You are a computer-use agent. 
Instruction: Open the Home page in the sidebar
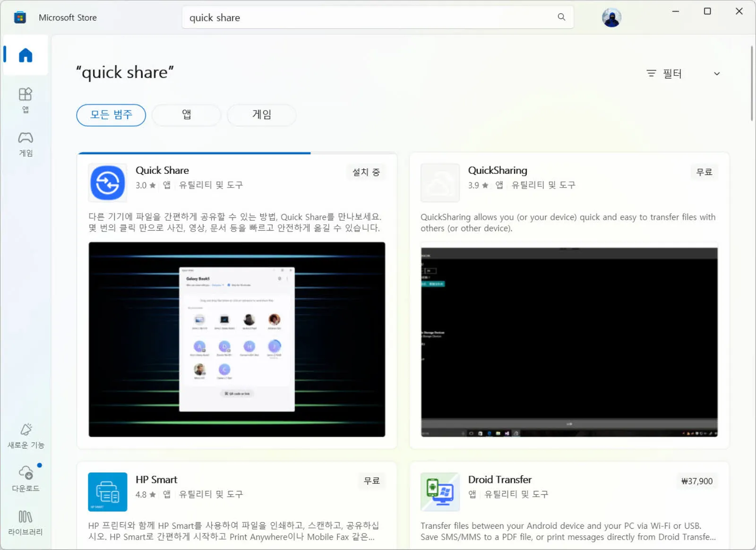pos(26,55)
